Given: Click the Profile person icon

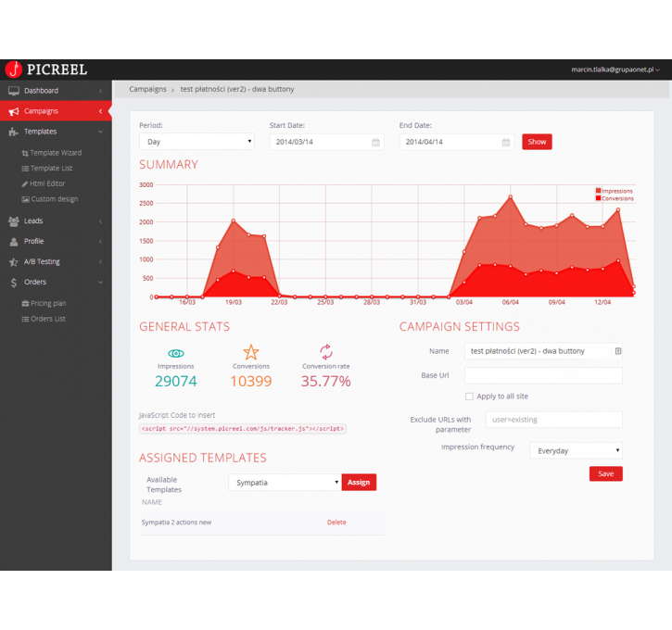Looking at the screenshot, I should (14, 242).
